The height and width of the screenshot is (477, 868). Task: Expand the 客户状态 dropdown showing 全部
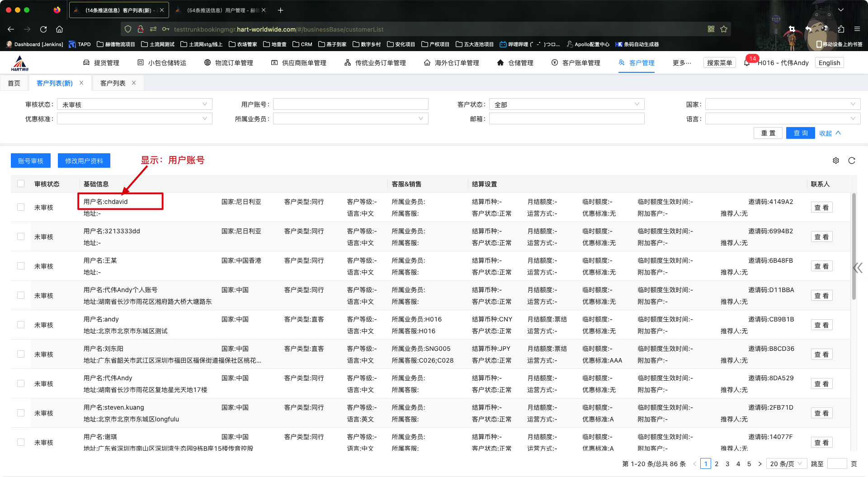coord(566,104)
